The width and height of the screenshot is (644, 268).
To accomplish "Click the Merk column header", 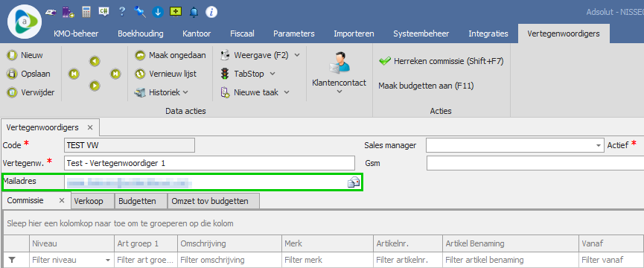I will 328,243.
